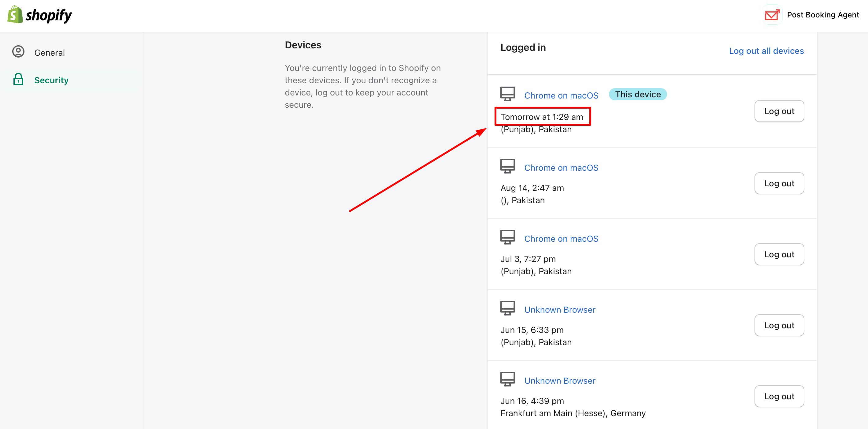The height and width of the screenshot is (429, 868).
Task: Click the Shopify logo
Action: (40, 15)
